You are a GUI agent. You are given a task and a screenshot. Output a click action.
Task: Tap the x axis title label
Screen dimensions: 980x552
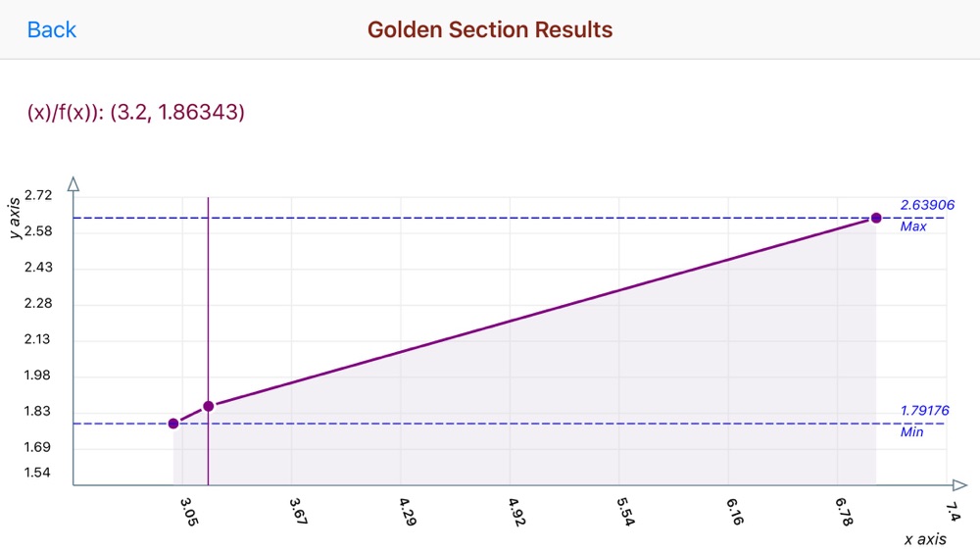click(x=925, y=539)
